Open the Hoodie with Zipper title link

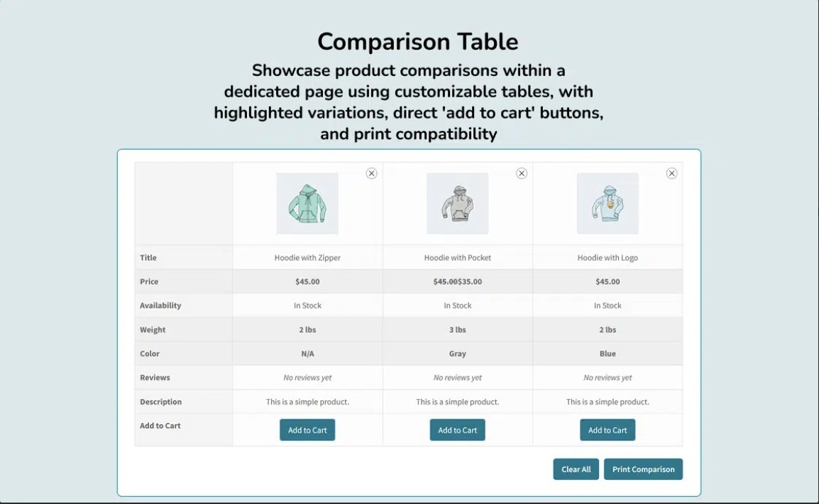[307, 258]
